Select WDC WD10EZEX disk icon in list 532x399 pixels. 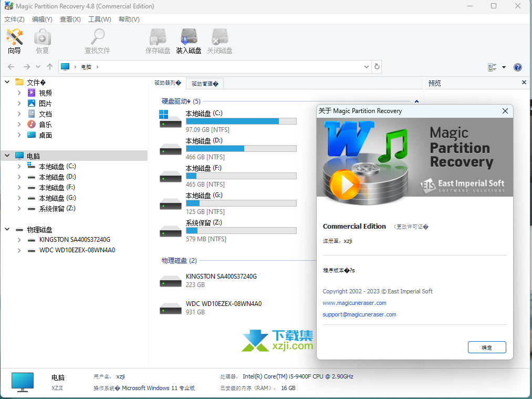170,308
